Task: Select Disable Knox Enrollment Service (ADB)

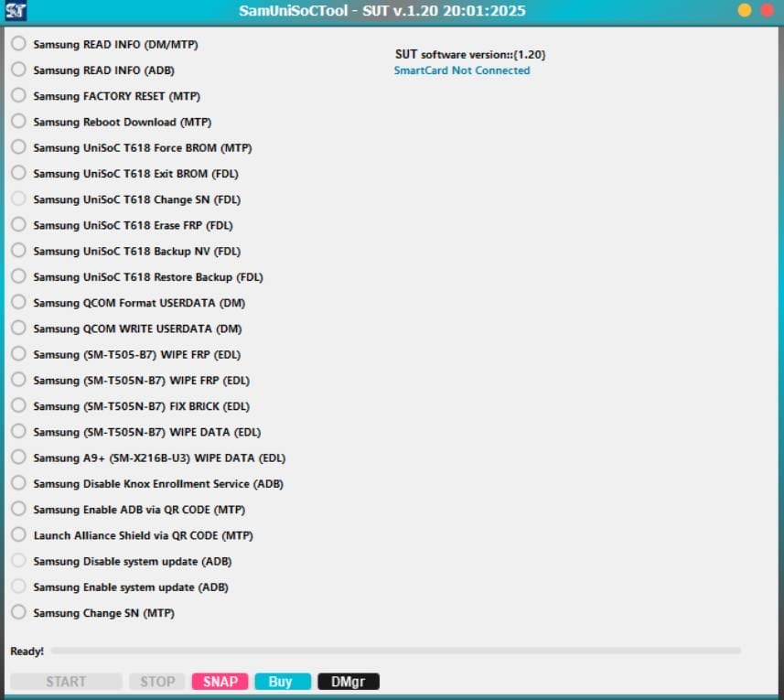Action: click(x=18, y=483)
